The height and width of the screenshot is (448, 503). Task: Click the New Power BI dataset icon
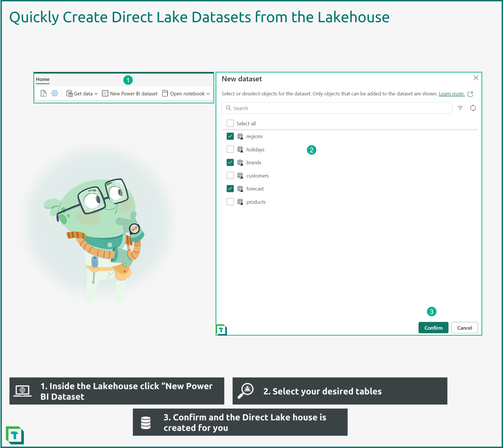click(105, 94)
